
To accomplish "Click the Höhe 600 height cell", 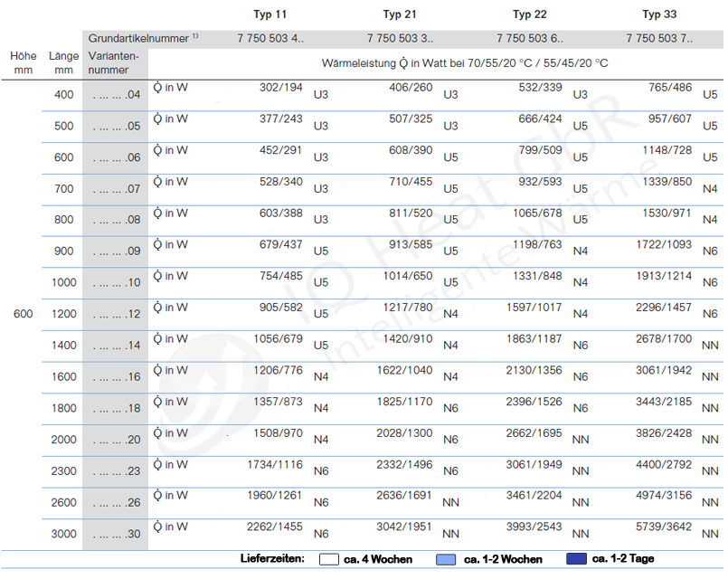I will (x=24, y=314).
